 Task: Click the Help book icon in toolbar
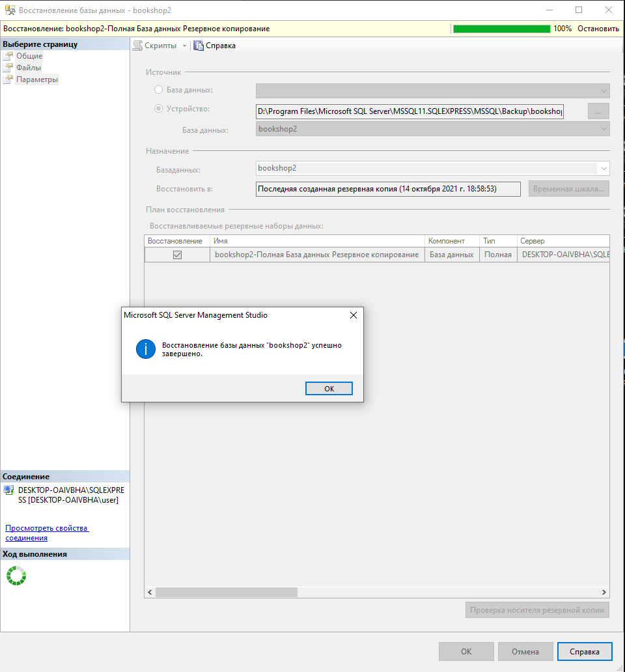[199, 46]
